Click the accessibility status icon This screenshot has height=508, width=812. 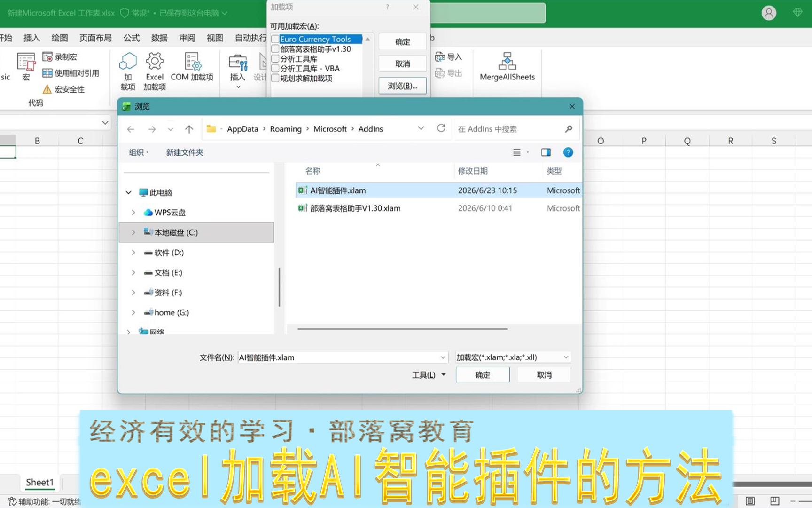12,501
